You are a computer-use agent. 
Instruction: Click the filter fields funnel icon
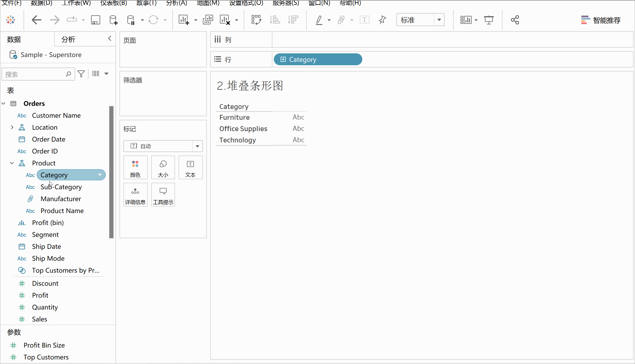click(x=81, y=74)
